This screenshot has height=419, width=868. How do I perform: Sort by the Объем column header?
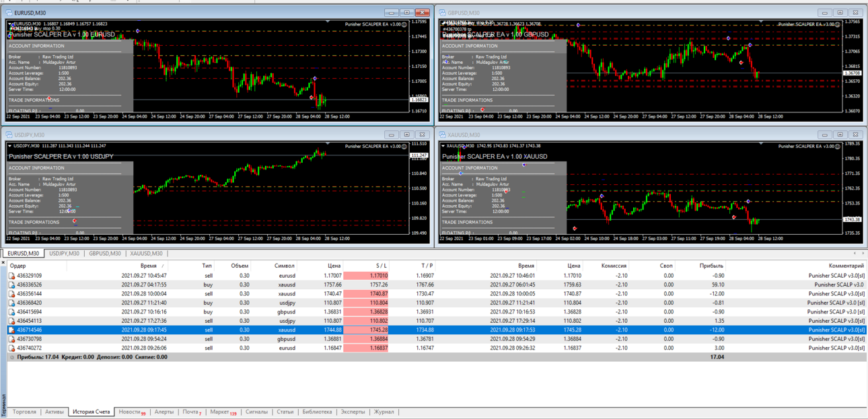240,266
